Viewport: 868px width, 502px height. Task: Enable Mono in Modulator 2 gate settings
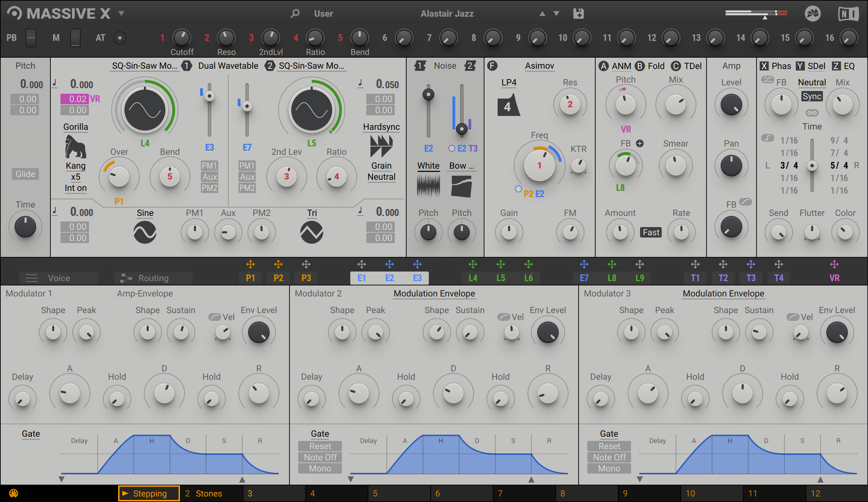tap(319, 468)
